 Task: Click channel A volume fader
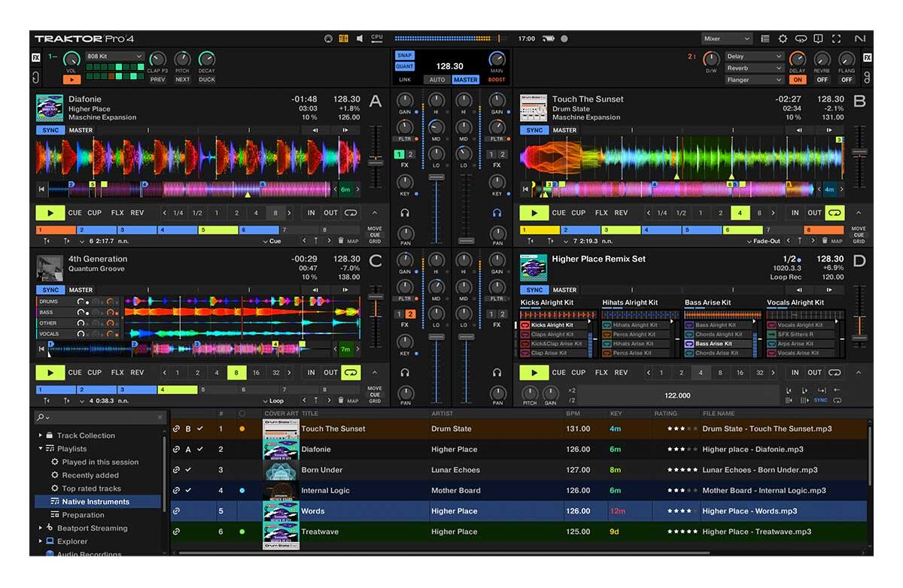pyautogui.click(x=436, y=177)
